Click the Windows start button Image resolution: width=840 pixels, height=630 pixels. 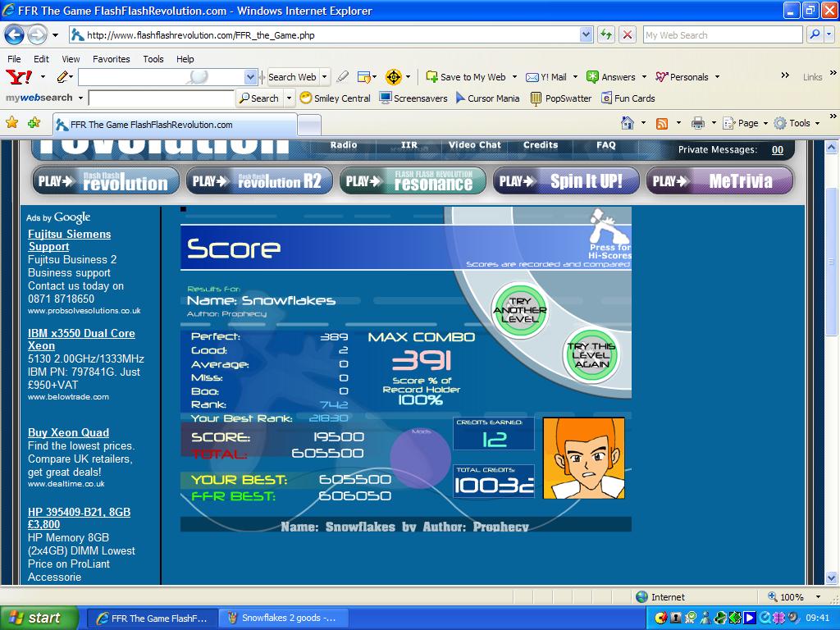point(39,619)
